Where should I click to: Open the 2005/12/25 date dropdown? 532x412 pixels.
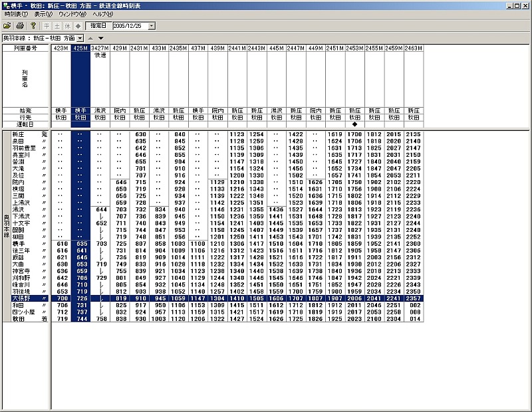point(152,26)
